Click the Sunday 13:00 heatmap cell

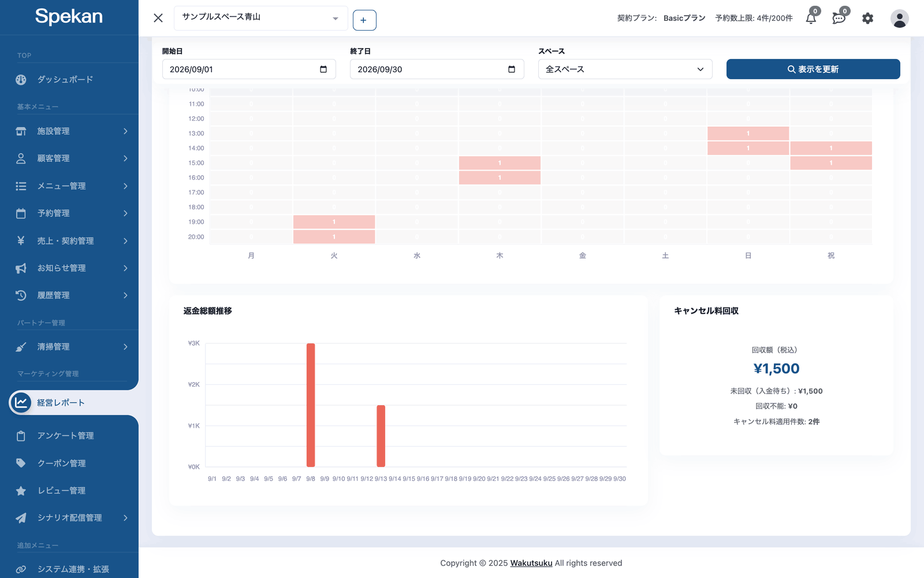[748, 134]
